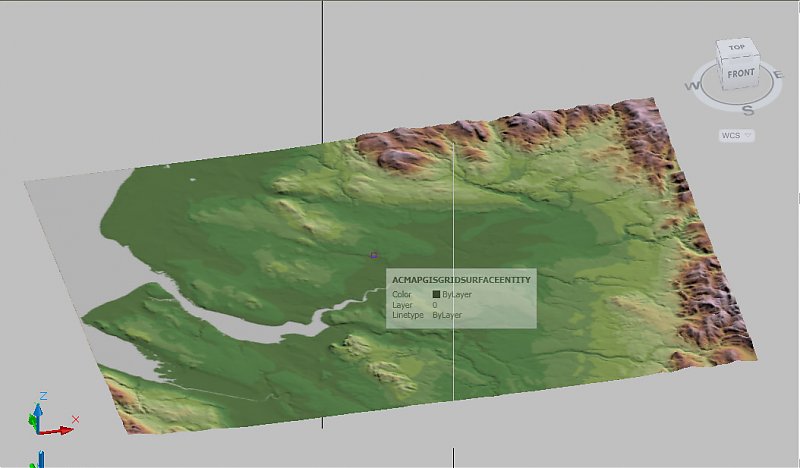Click the TOP face of the ViewCube
The image size is (800, 468).
point(737,47)
